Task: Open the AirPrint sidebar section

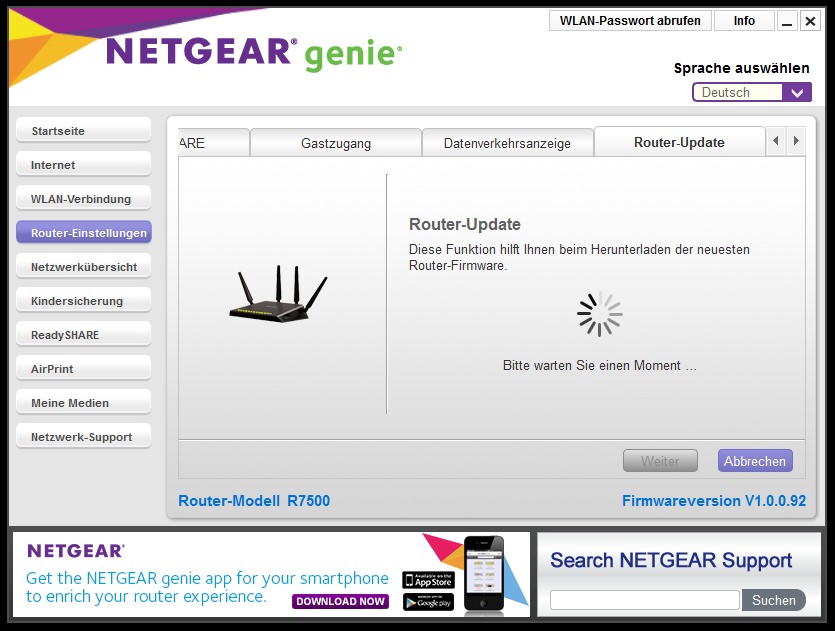Action: [84, 369]
